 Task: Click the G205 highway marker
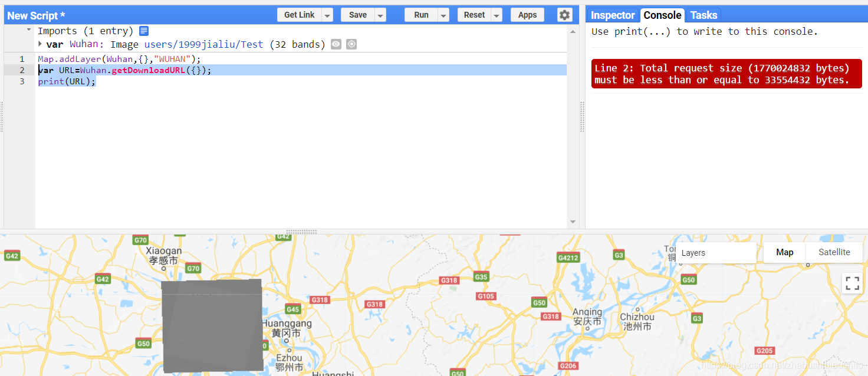[x=764, y=351]
